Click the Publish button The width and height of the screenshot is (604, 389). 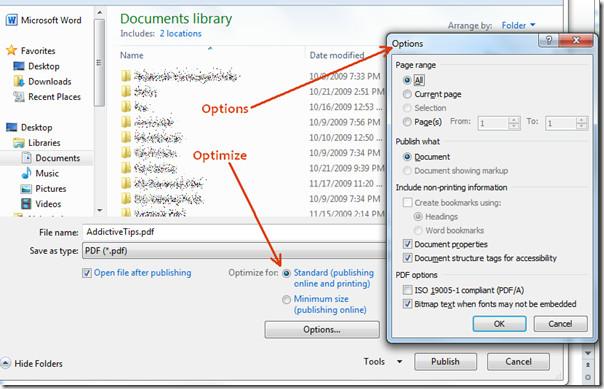pyautogui.click(x=445, y=362)
